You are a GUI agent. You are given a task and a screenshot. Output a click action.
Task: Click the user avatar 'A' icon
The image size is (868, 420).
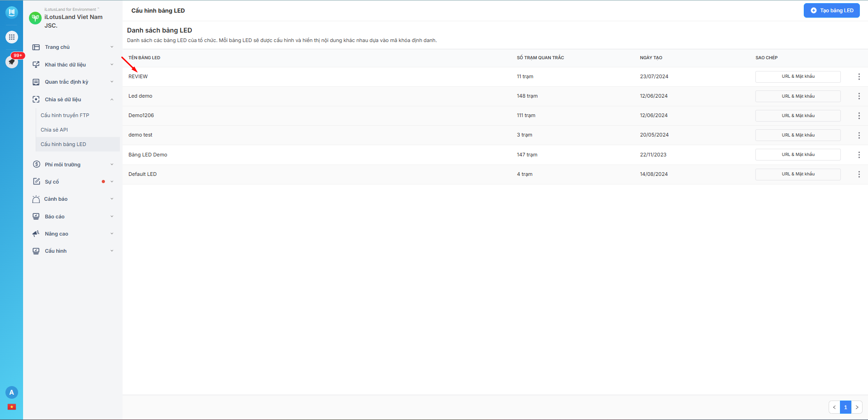pos(12,392)
